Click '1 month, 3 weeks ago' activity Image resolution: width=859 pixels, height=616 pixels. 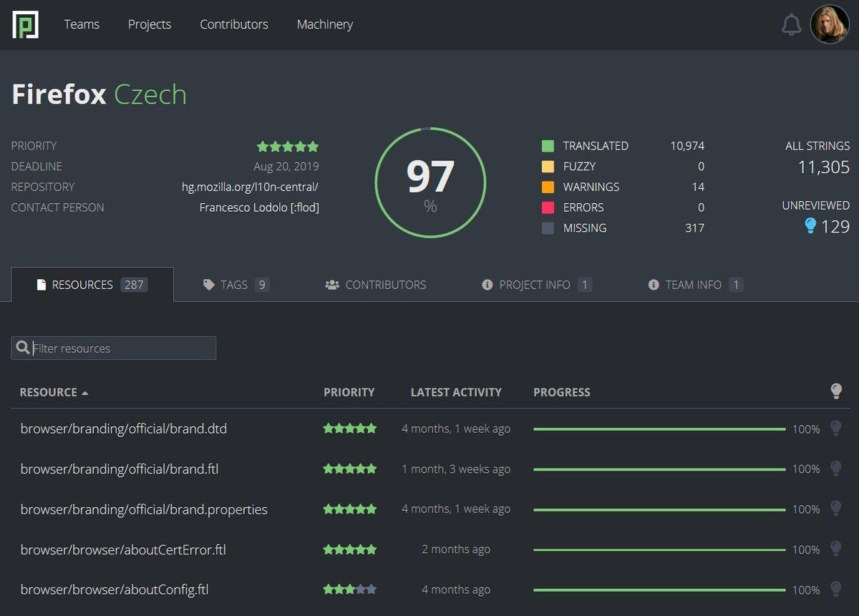[456, 469]
